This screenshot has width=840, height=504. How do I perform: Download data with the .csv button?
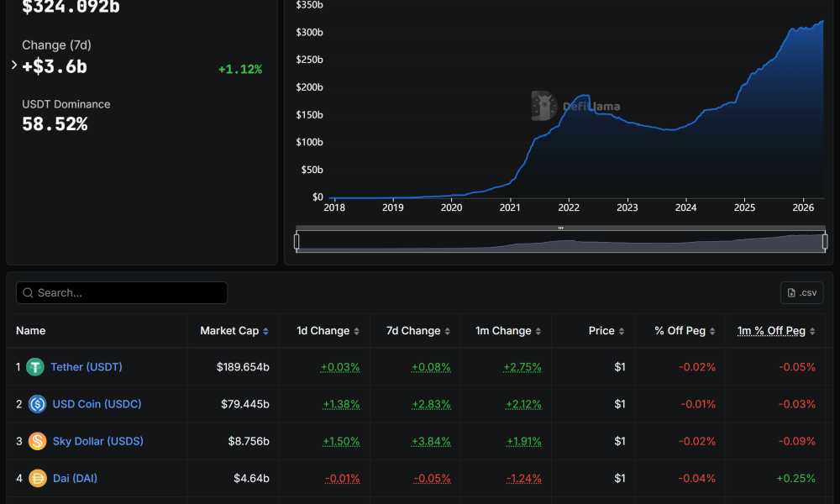[802, 293]
